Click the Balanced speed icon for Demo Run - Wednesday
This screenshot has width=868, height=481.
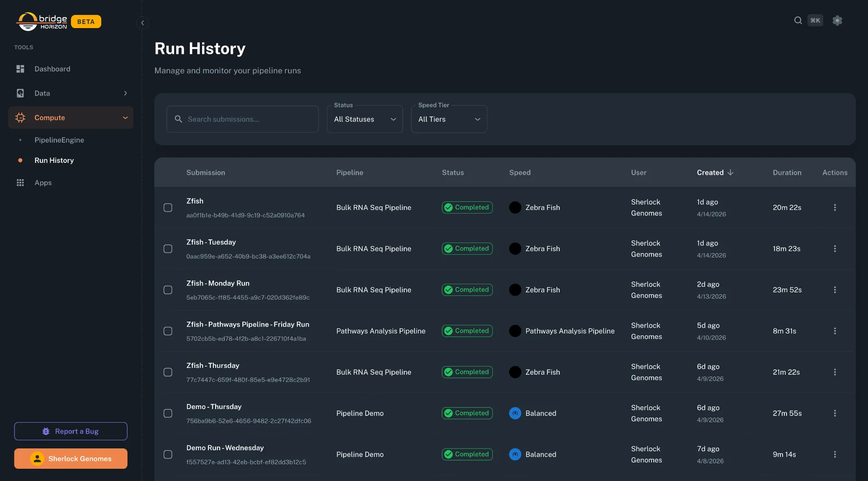[x=515, y=454]
